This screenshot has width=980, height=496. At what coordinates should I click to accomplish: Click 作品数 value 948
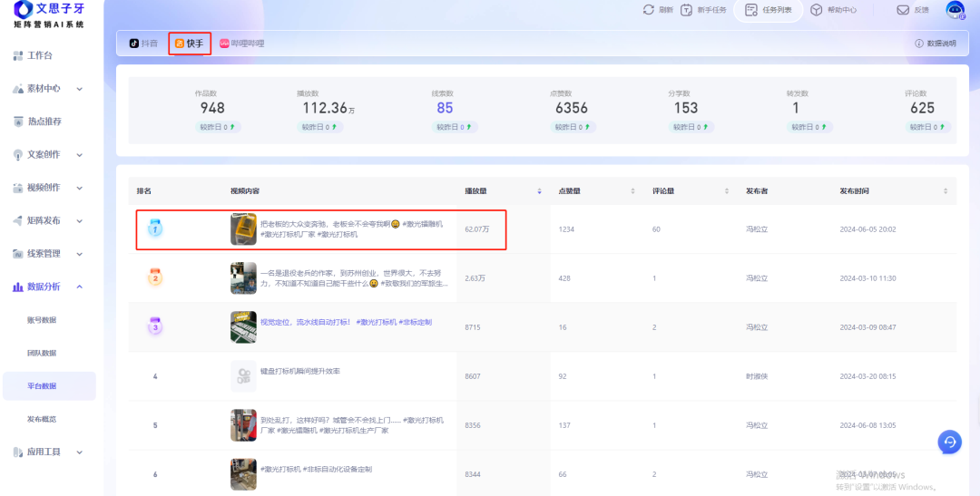tap(212, 108)
